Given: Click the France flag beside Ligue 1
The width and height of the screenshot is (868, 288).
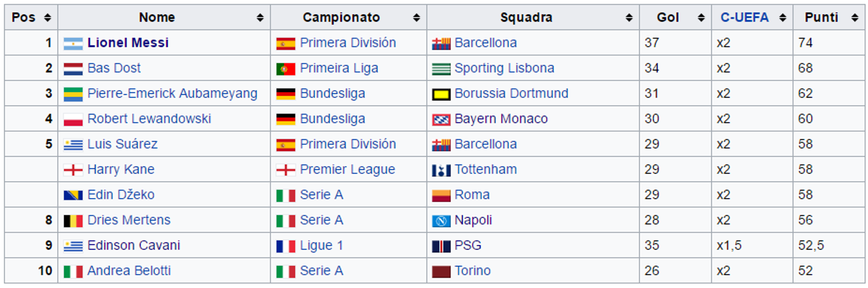Looking at the screenshot, I should click(286, 246).
